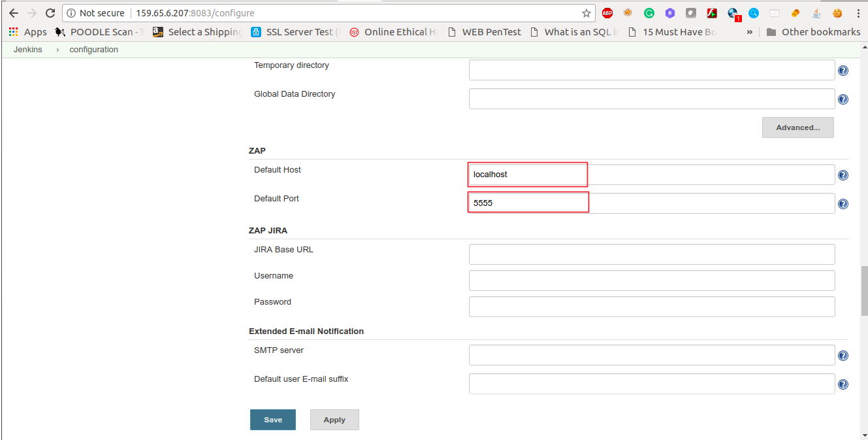Open help for the SMTP server field
868x440 pixels.
843,355
